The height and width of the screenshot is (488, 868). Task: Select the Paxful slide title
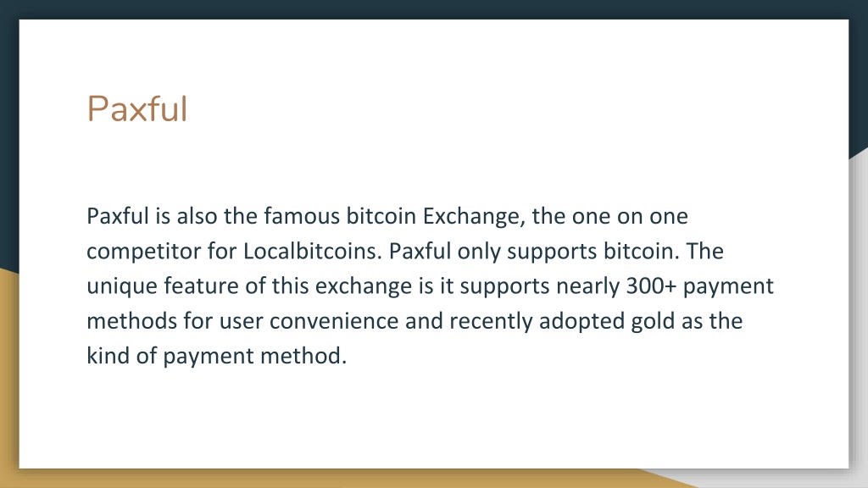point(137,108)
